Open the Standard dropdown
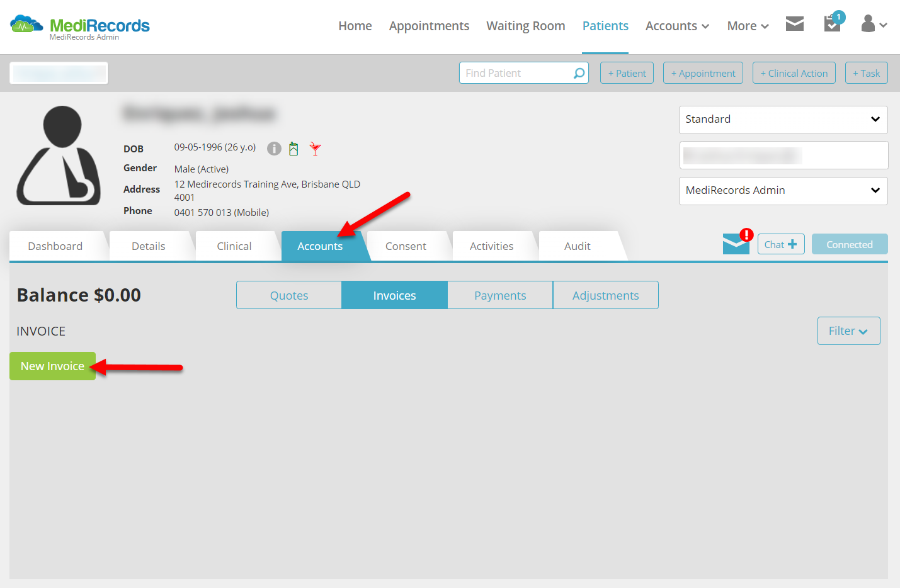Viewport: 900px width, 588px height. [x=783, y=120]
